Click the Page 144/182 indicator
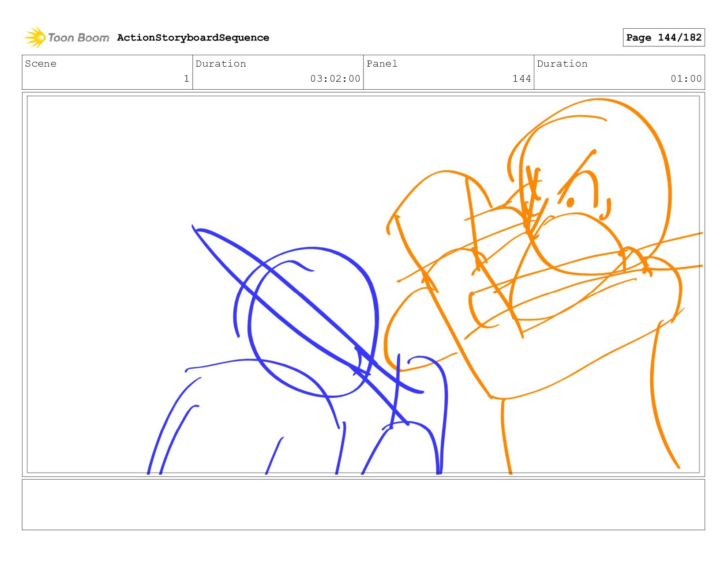The image size is (728, 563). click(664, 38)
